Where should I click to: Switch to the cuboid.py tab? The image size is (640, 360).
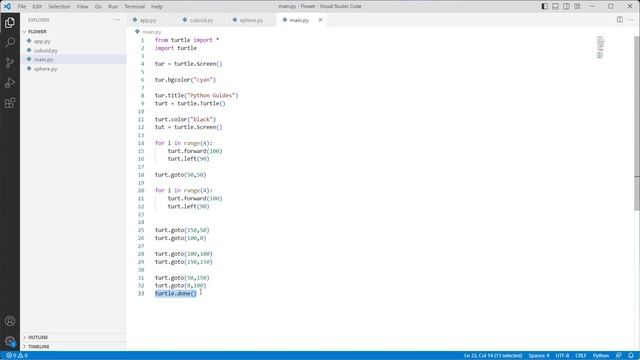(202, 20)
